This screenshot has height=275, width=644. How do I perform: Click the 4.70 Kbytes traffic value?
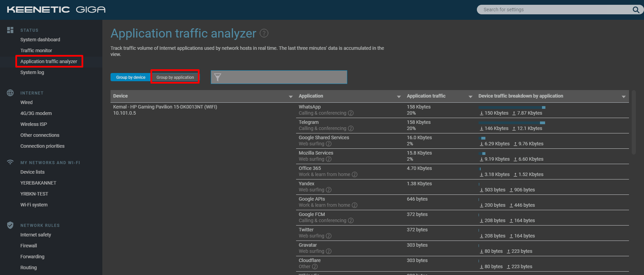pos(419,168)
